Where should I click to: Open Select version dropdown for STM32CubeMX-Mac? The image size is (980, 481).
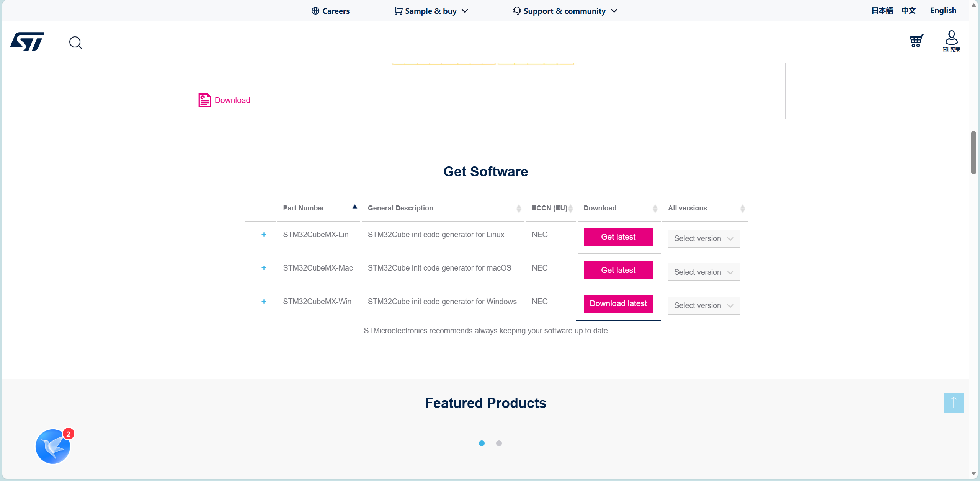point(704,272)
